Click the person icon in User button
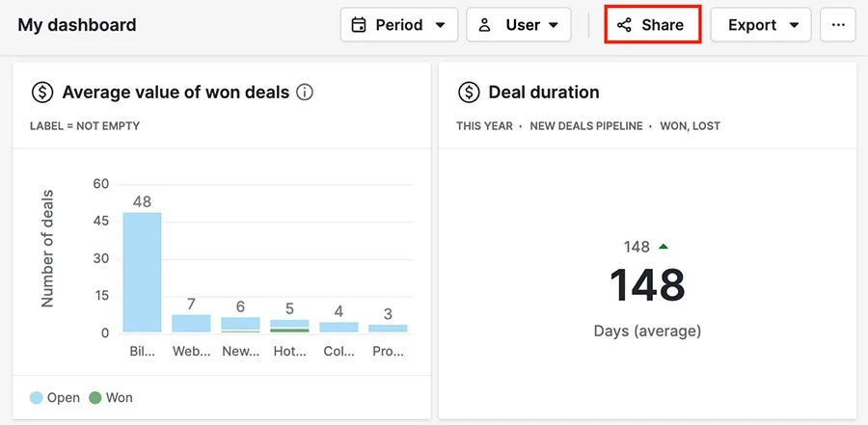Viewport: 868px width, 425px height. (485, 25)
